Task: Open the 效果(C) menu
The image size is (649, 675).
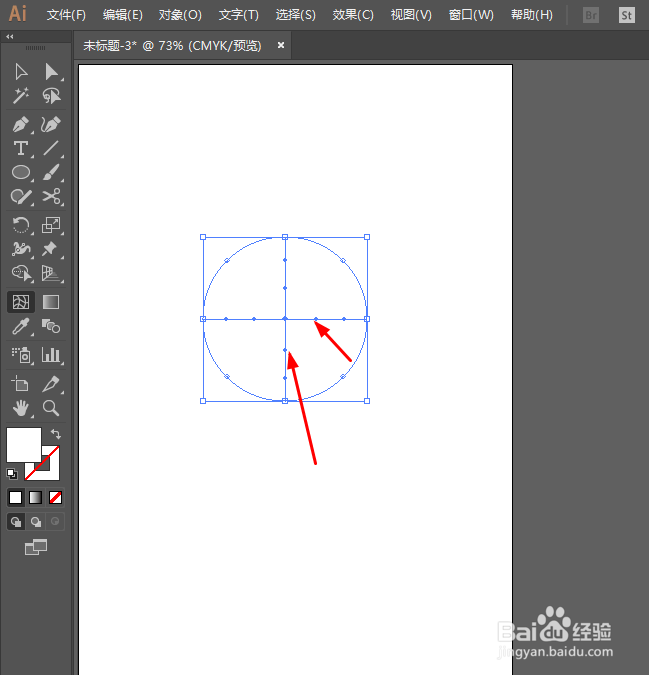Action: (x=353, y=15)
